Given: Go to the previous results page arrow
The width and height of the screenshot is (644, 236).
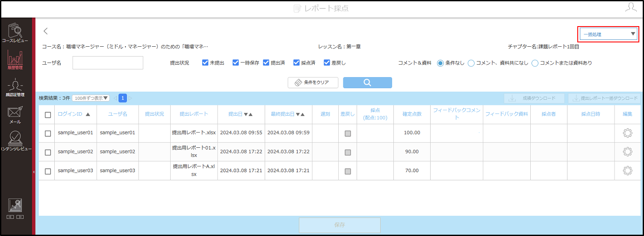Looking at the screenshot, I should click(115, 98).
